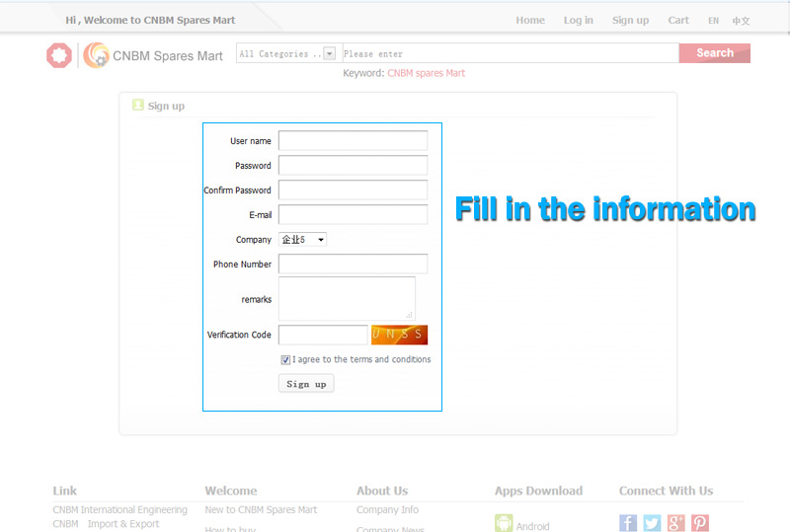Image resolution: width=790 pixels, height=532 pixels.
Task: Open the Google Plus social icon
Action: point(676,523)
